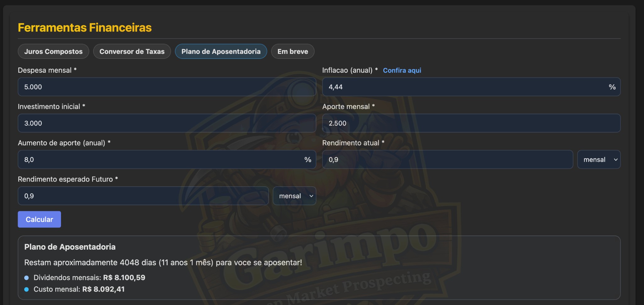Open the Juros Compostos tab
The image size is (644, 305).
point(53,52)
